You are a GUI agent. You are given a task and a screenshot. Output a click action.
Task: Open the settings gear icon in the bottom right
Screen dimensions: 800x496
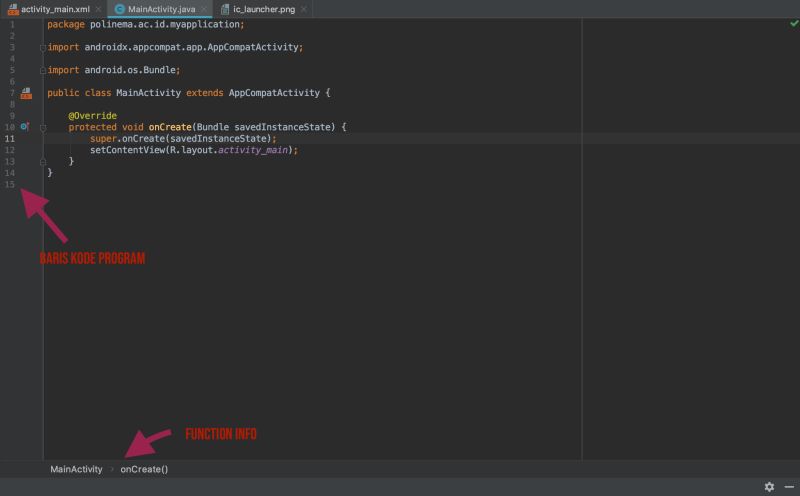(x=769, y=487)
